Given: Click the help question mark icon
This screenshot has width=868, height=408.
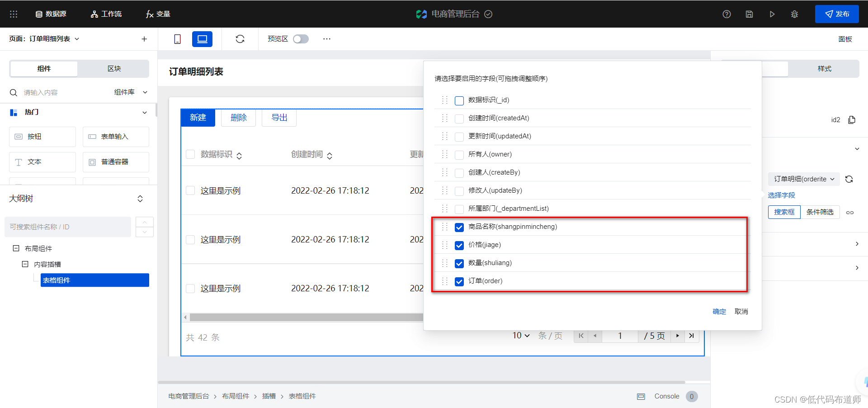Looking at the screenshot, I should (x=726, y=14).
